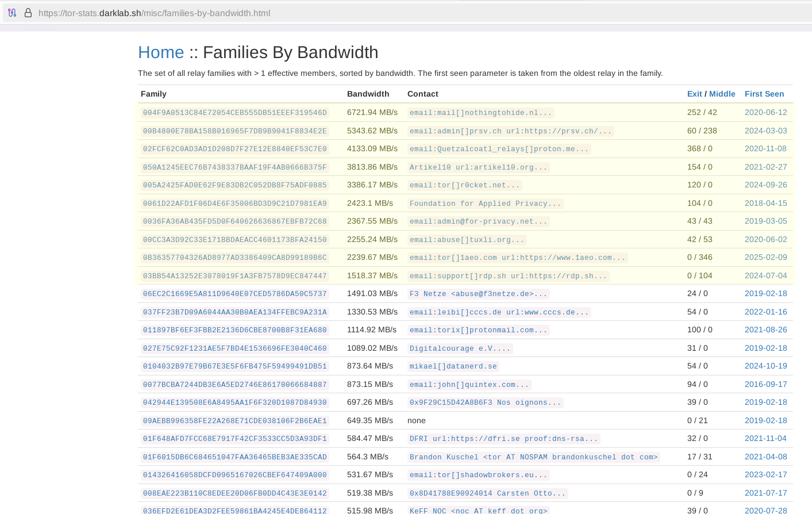The width and height of the screenshot is (812, 514).
Task: Click contact email:tor[]1aeo.com
Action: 518,258
